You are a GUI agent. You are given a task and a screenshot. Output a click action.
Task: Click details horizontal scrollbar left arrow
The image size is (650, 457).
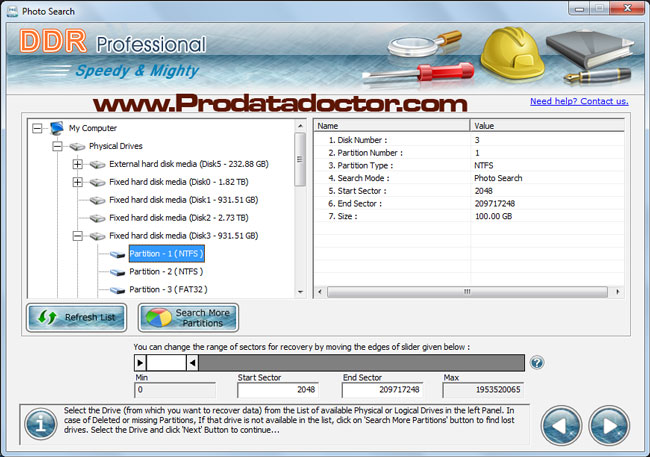(x=320, y=292)
